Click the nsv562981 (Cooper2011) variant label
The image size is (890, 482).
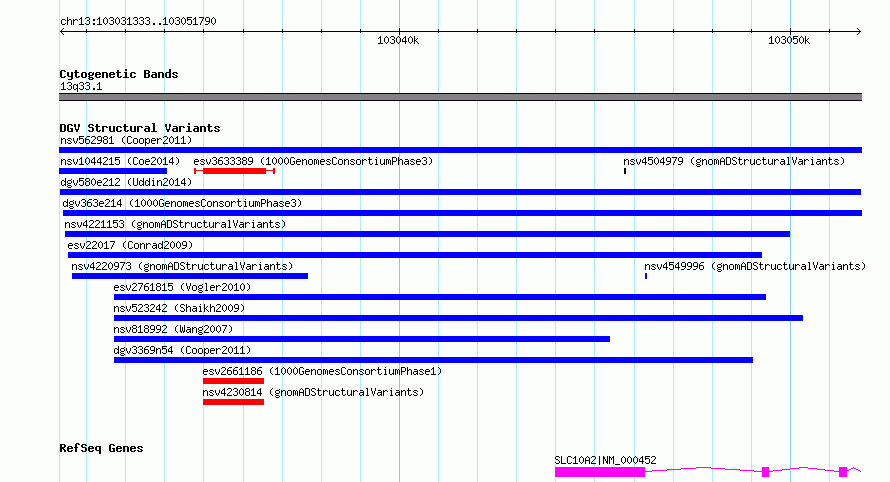coord(126,140)
